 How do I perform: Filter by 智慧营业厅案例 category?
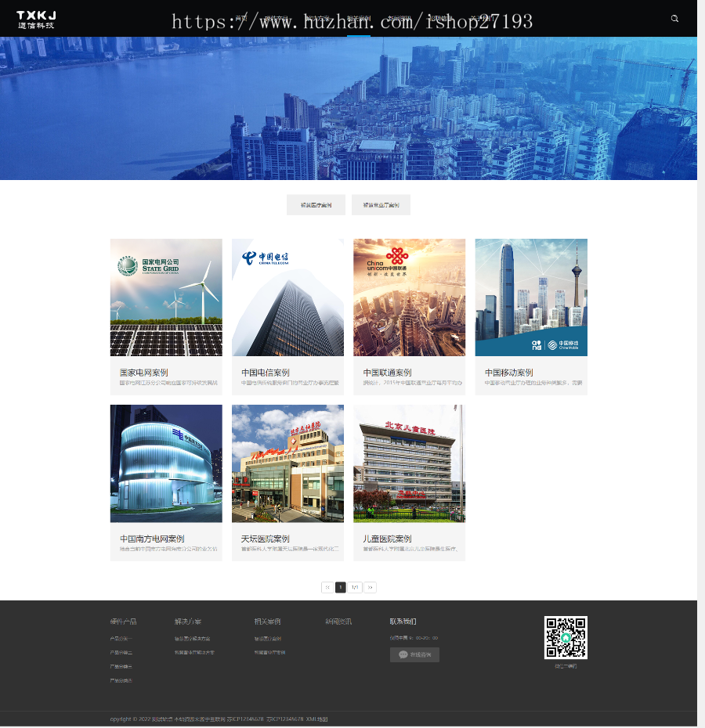tap(381, 205)
